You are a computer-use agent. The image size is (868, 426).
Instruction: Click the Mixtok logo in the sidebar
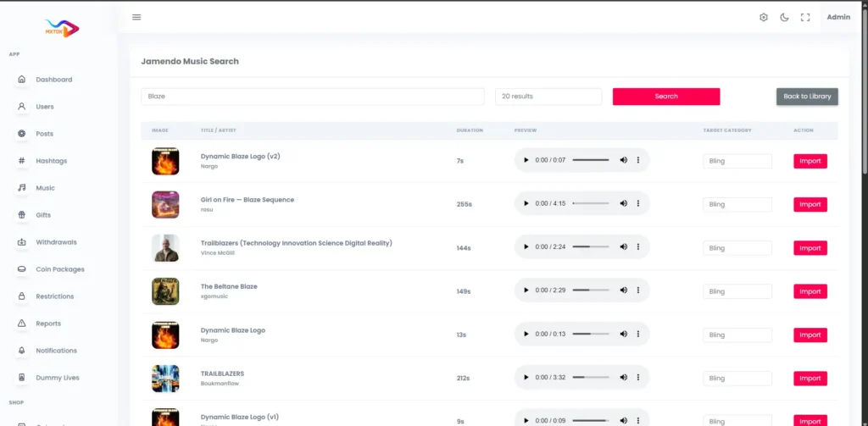pos(61,29)
